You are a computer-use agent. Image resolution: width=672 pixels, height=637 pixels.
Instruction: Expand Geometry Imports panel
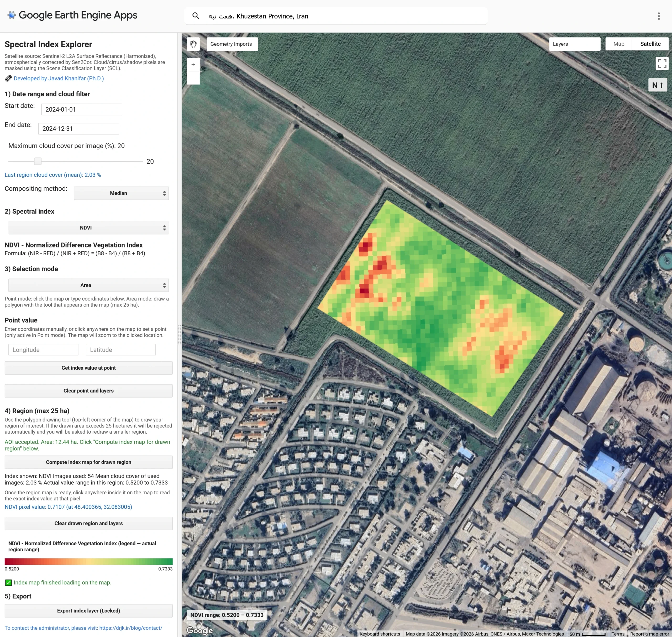point(232,44)
